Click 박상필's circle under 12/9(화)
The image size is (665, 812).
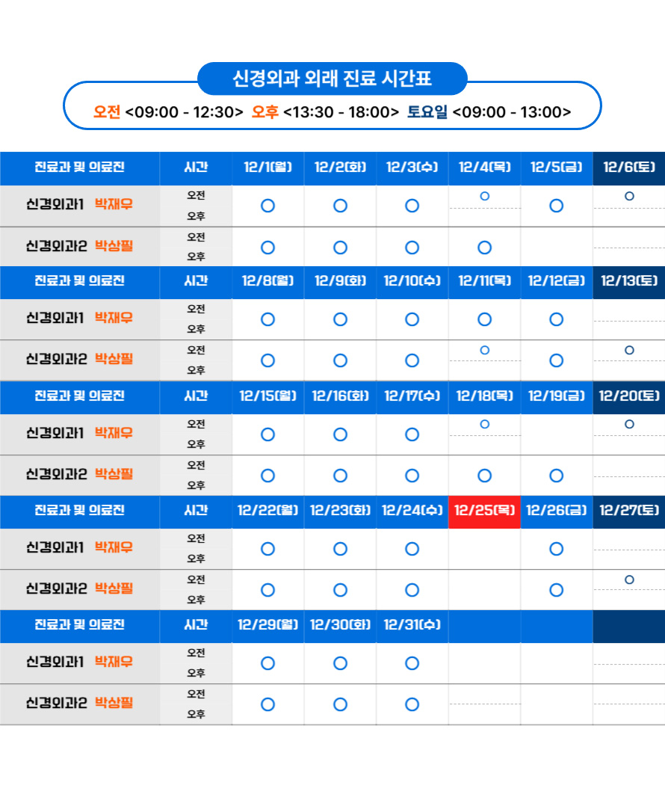(340, 360)
